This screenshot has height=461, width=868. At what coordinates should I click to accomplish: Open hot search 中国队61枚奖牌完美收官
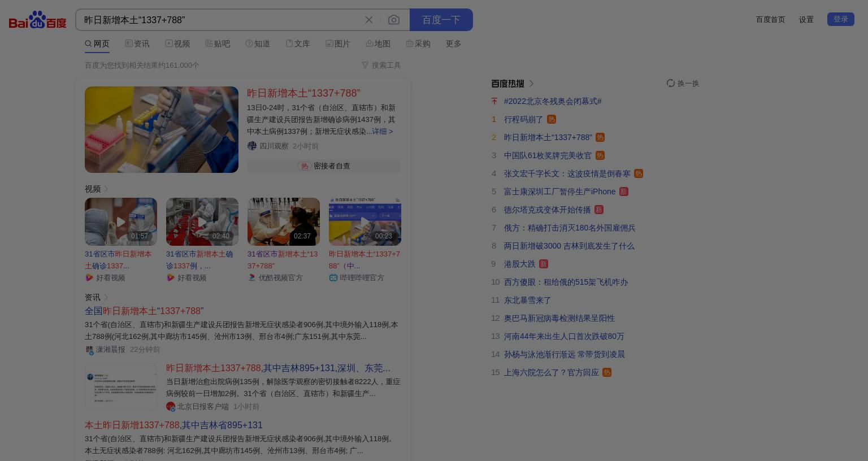(x=548, y=155)
